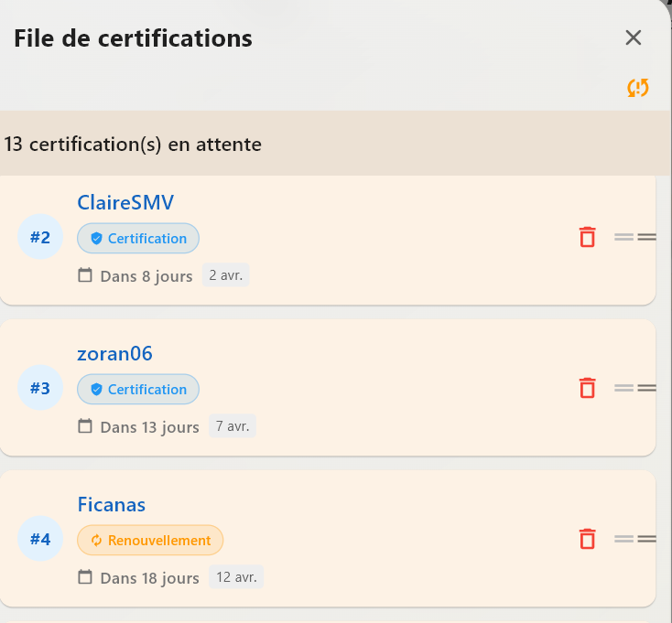Close the File de certifications panel

point(633,38)
